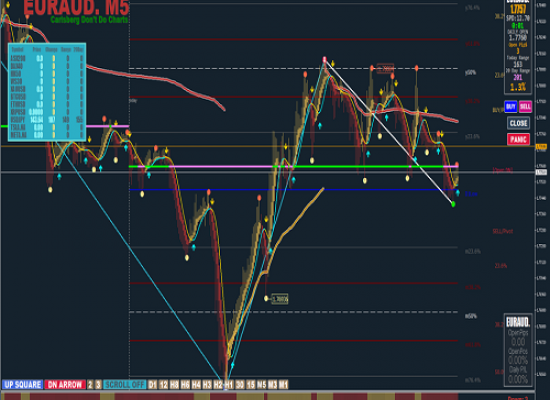Click the EURAUD open pips info panel
Image resolution: width=550 pixels, height=400 pixels.
518,350
